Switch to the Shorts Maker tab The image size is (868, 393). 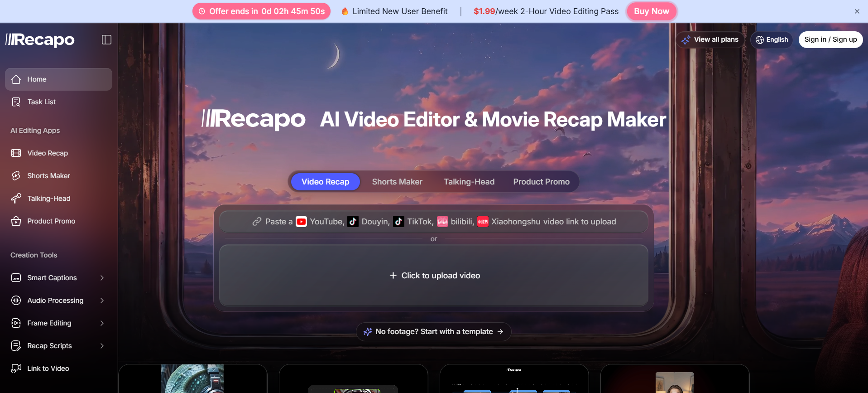397,182
